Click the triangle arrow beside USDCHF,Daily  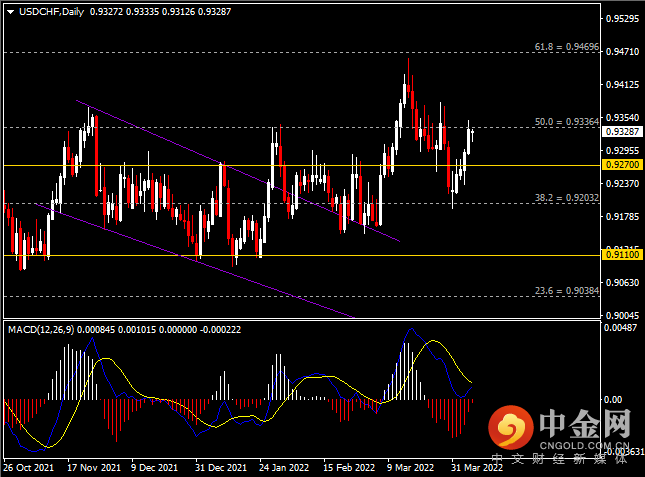pyautogui.click(x=9, y=11)
